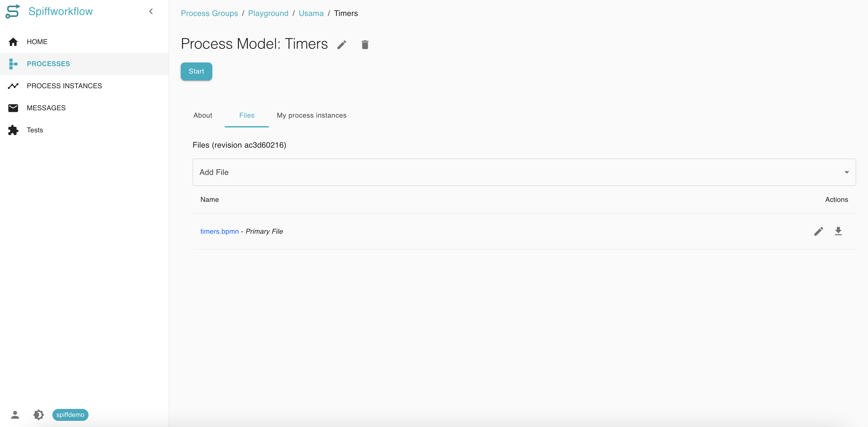Screen dimensions: 868x427
Task: Open the user profile icon
Action: (15, 414)
